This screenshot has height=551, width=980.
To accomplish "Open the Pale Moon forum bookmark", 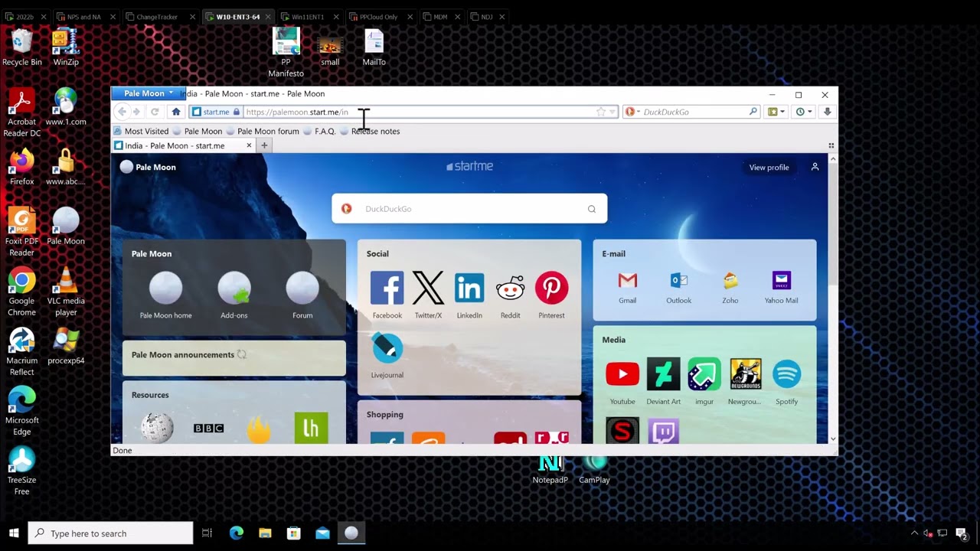I will pos(262,131).
